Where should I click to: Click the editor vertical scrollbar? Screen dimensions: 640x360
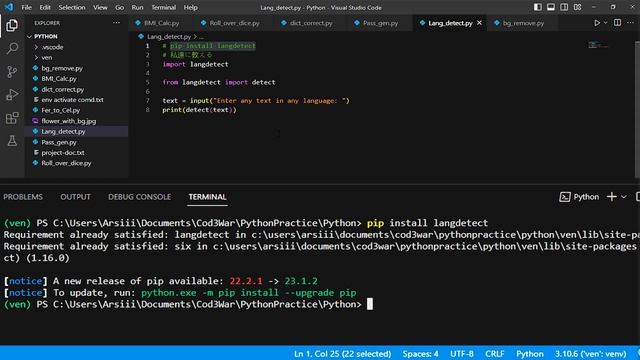pyautogui.click(x=637, y=109)
